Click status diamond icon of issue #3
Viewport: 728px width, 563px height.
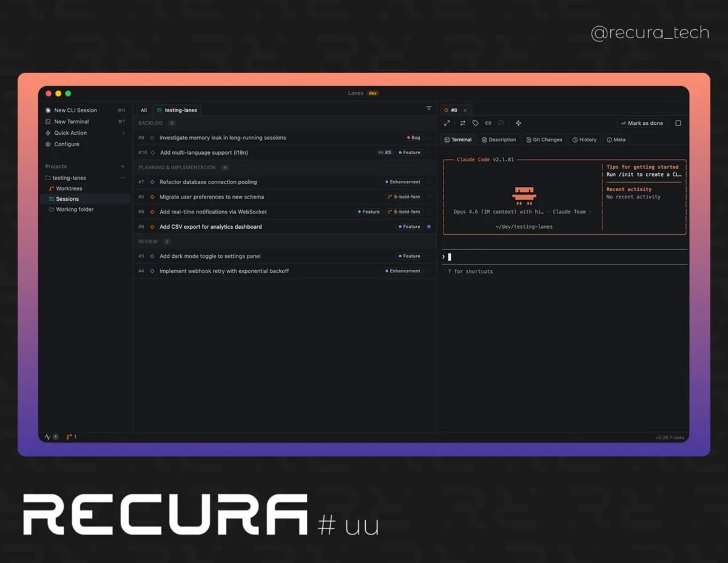tap(152, 257)
